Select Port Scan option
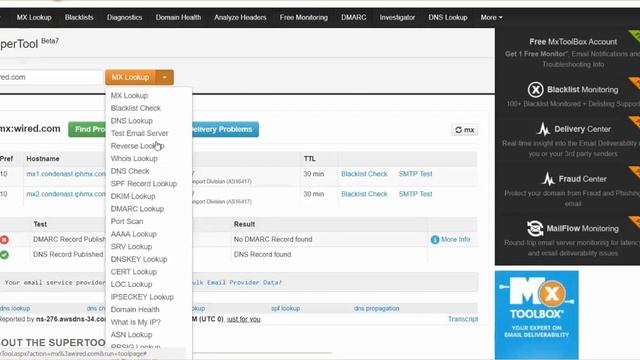Image resolution: width=640 pixels, height=360 pixels. (127, 221)
